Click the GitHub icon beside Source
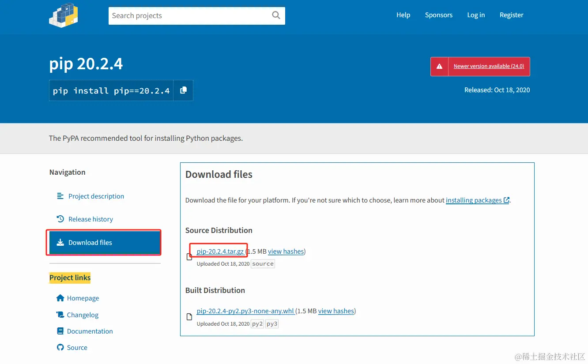The image size is (588, 364). (x=60, y=347)
